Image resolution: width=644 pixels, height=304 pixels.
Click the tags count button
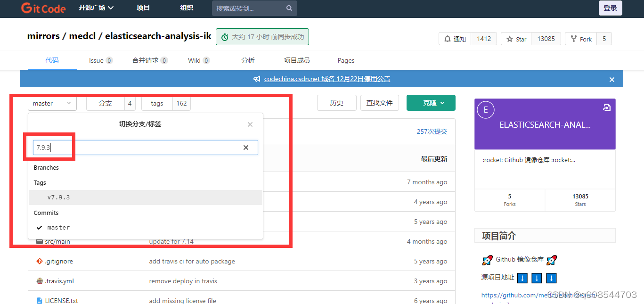pyautogui.click(x=181, y=103)
